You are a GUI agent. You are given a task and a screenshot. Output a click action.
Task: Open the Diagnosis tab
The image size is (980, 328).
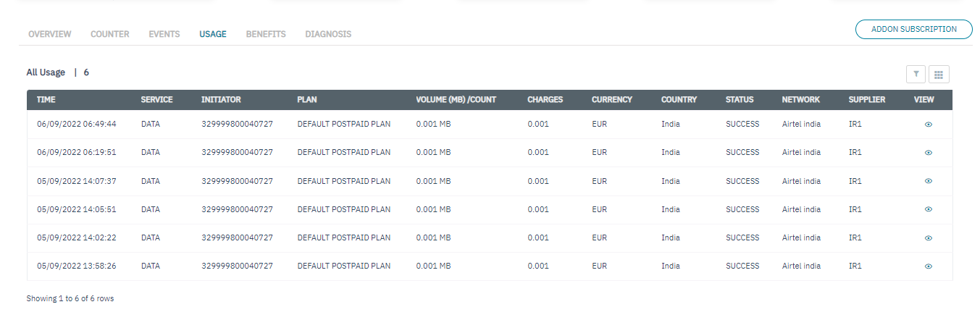328,34
